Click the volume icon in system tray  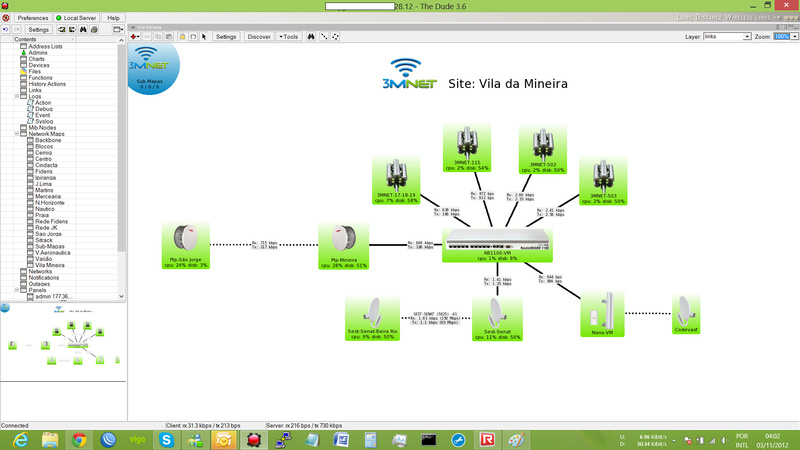[x=725, y=441]
